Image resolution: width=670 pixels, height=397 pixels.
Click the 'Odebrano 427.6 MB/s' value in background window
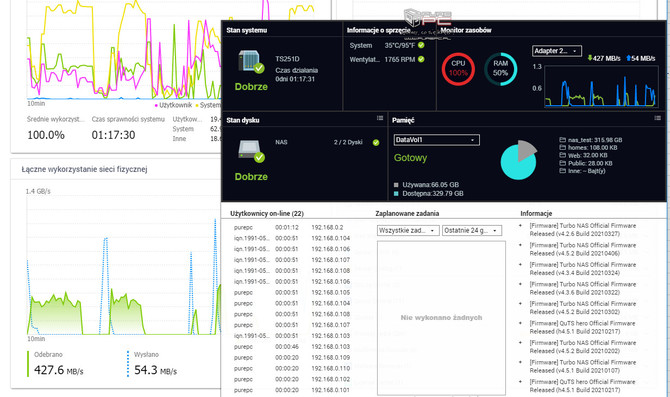tap(59, 370)
